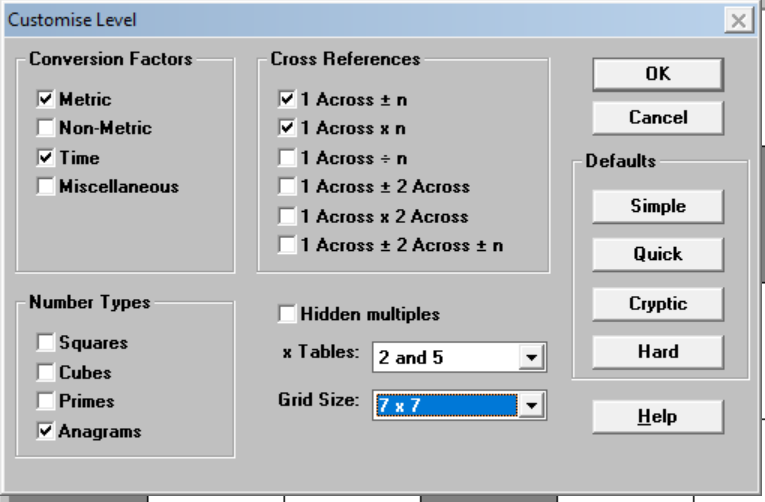Viewport: 765px width, 502px height.
Task: Turn on Hidden multiples
Action: [287, 314]
